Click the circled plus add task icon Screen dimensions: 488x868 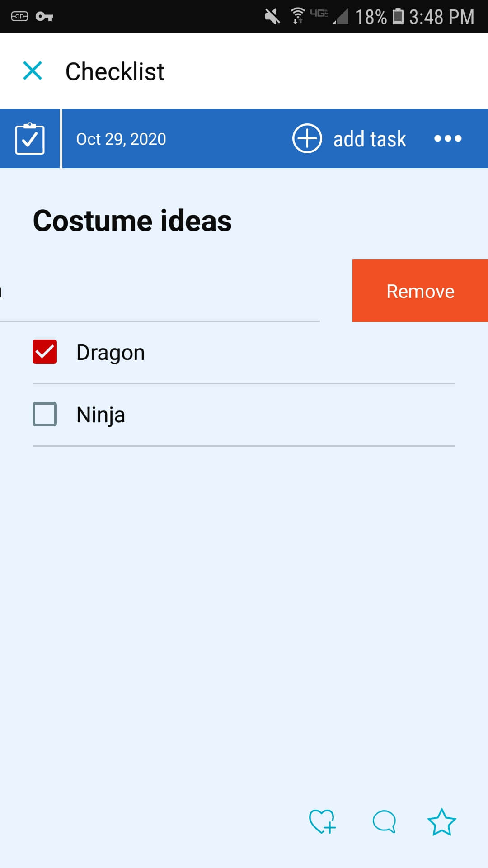(307, 138)
